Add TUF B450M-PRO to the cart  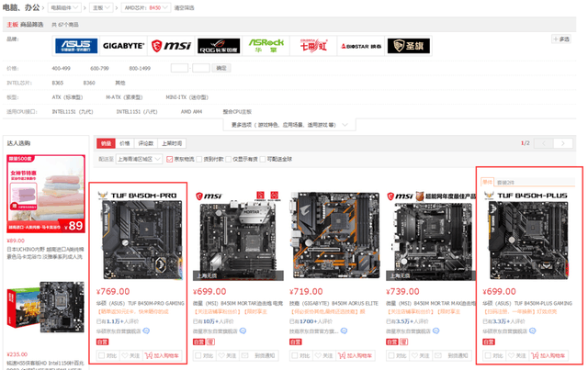coord(162,355)
